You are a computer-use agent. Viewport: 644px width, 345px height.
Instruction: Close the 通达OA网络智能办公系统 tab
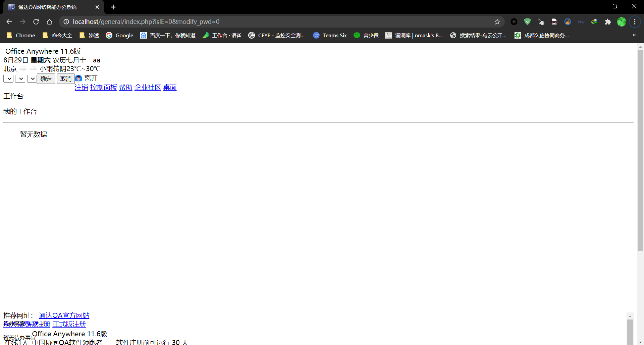[97, 7]
